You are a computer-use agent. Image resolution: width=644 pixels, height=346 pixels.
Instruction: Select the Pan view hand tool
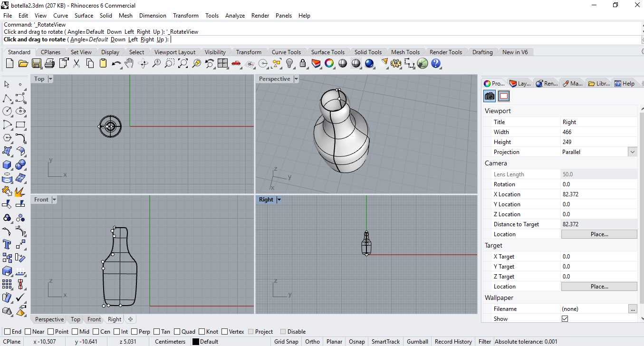click(x=129, y=63)
